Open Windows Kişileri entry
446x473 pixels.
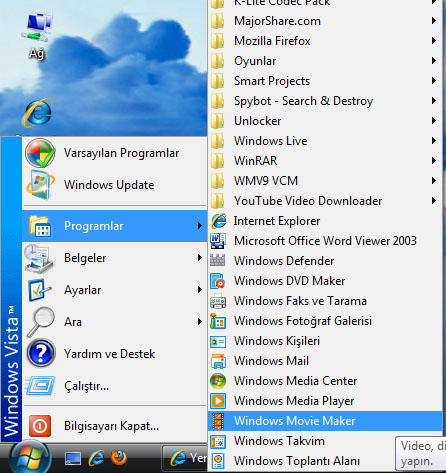(325, 341)
